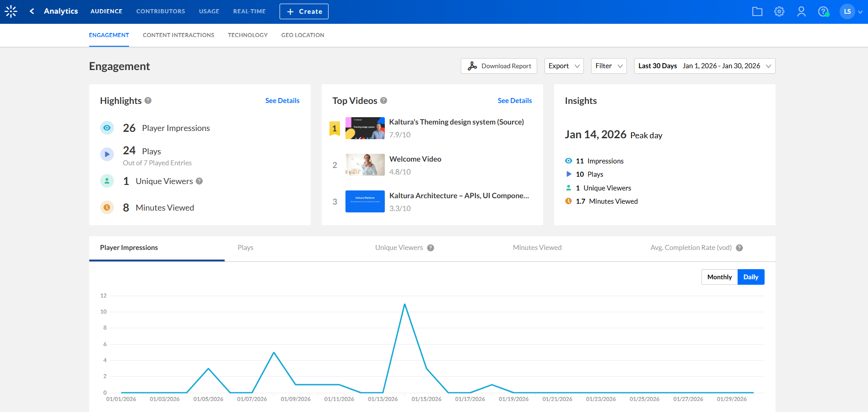This screenshot has height=412, width=868.
Task: Click the user profile icon
Action: pos(801,11)
